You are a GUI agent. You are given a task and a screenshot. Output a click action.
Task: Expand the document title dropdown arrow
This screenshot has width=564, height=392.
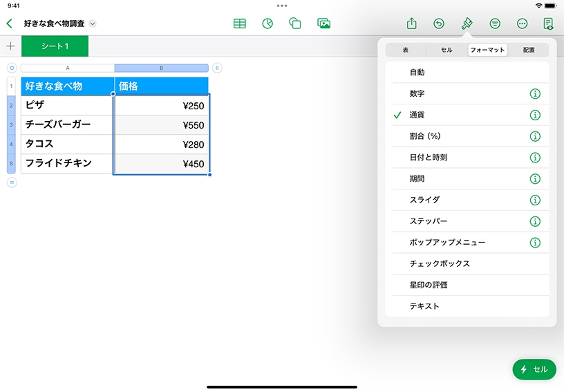[93, 24]
